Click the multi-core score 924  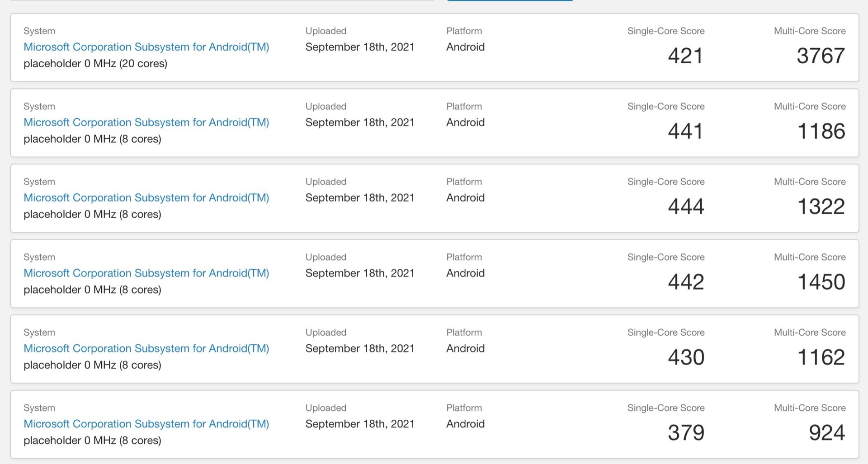[x=826, y=433]
